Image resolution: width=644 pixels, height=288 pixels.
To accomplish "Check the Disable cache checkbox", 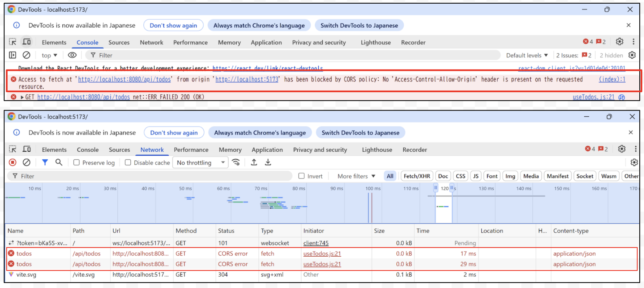I will pyautogui.click(x=128, y=163).
